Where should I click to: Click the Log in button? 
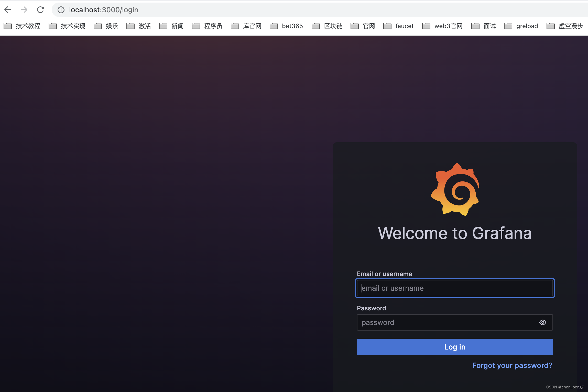455,347
